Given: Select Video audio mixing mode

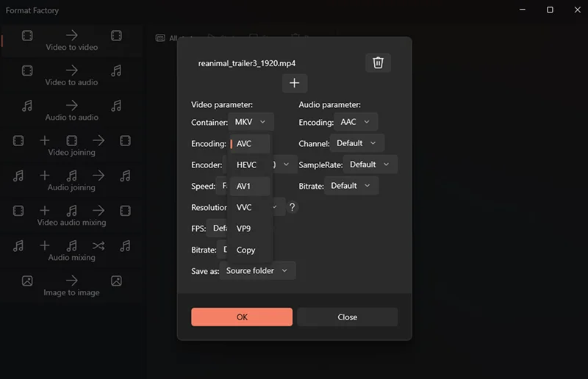Looking at the screenshot, I should coord(71,216).
